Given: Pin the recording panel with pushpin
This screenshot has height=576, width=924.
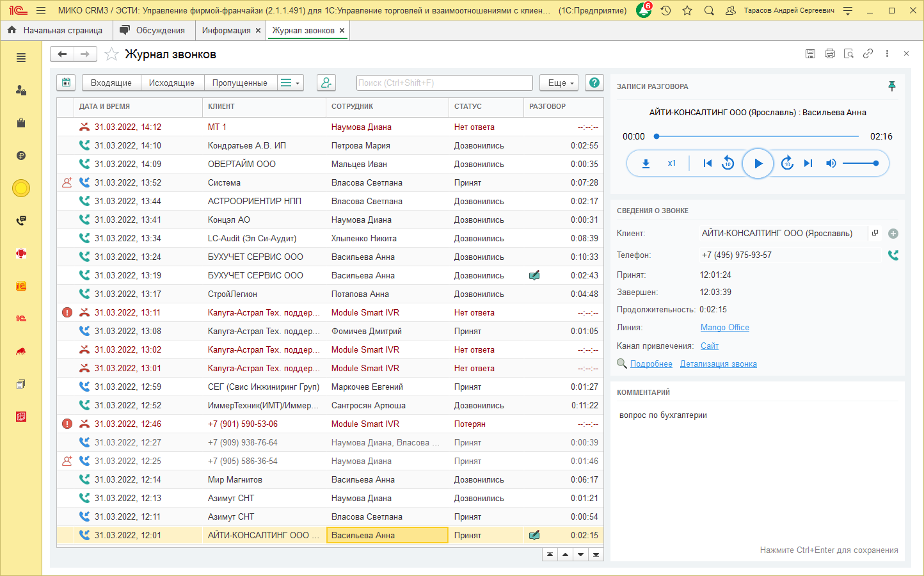Looking at the screenshot, I should pyautogui.click(x=892, y=86).
